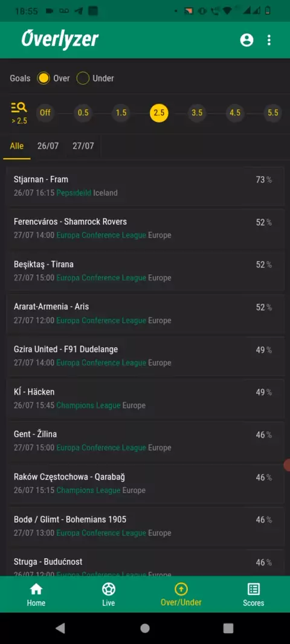The image size is (290, 644).
Task: Open the user account profile icon
Action: 246,40
